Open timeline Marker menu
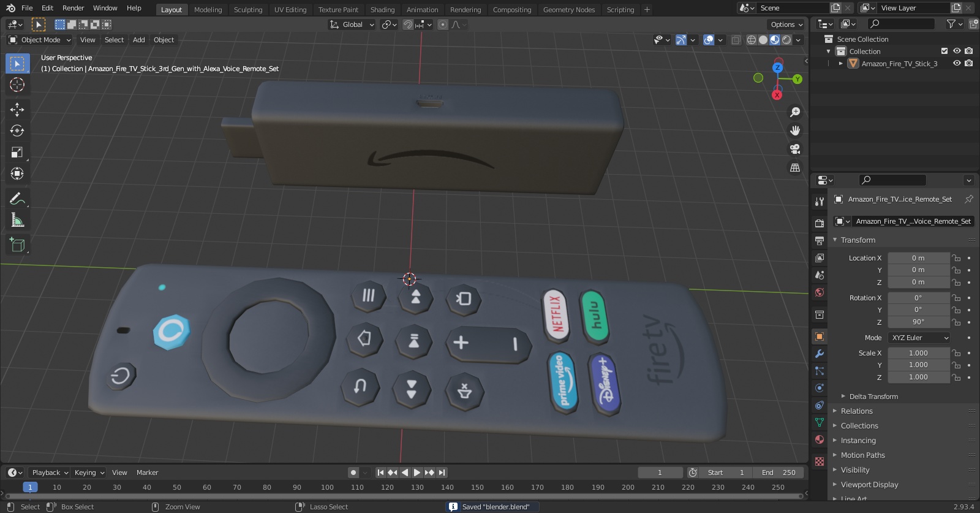 [147, 473]
